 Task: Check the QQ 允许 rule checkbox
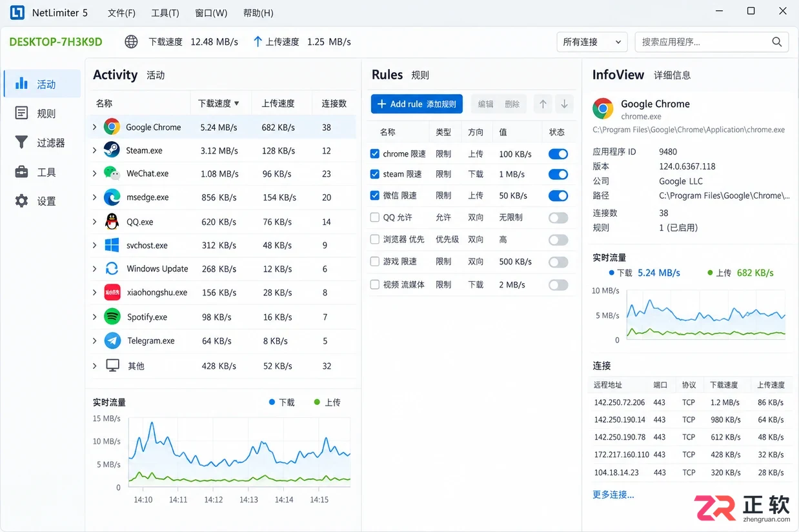click(374, 217)
